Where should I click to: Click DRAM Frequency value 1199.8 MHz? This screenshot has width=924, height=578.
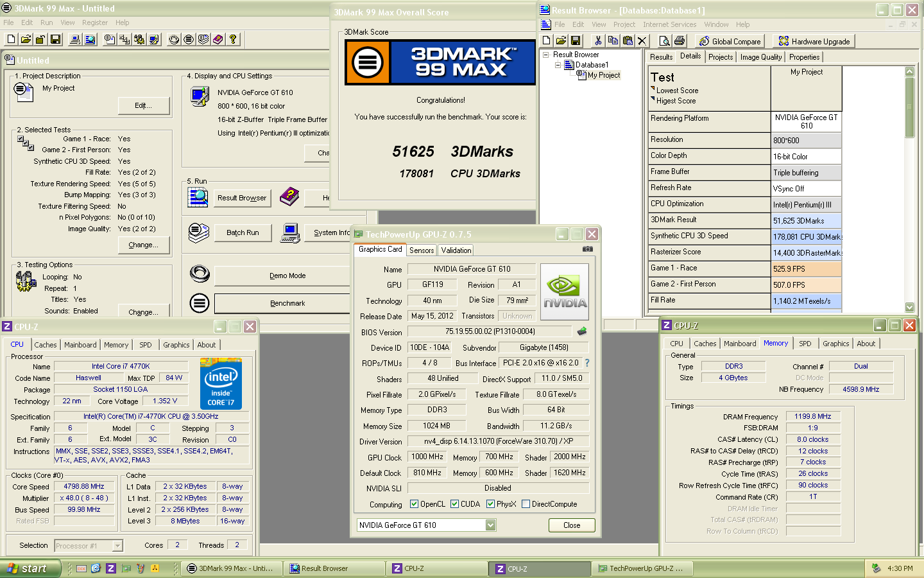click(x=813, y=416)
